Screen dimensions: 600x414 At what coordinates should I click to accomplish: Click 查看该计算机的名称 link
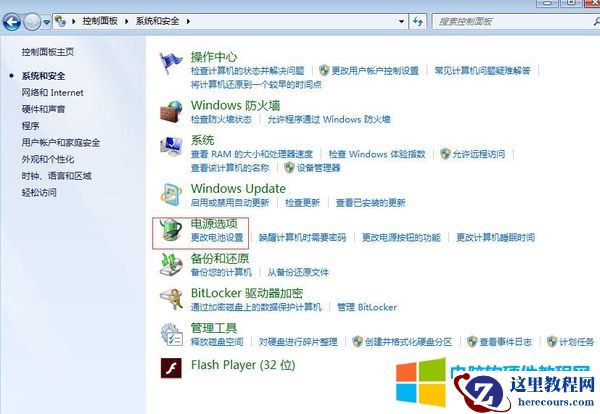tap(230, 168)
